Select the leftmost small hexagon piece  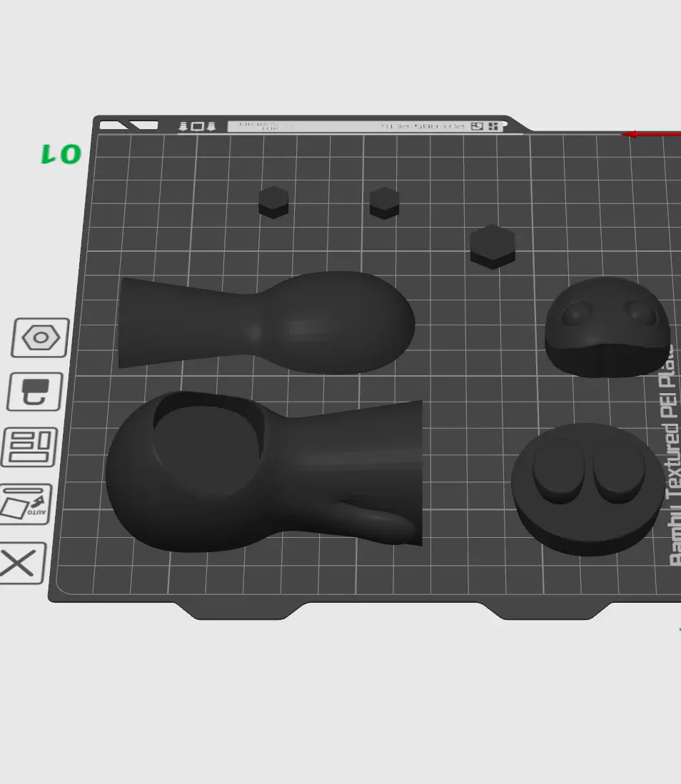click(x=273, y=202)
